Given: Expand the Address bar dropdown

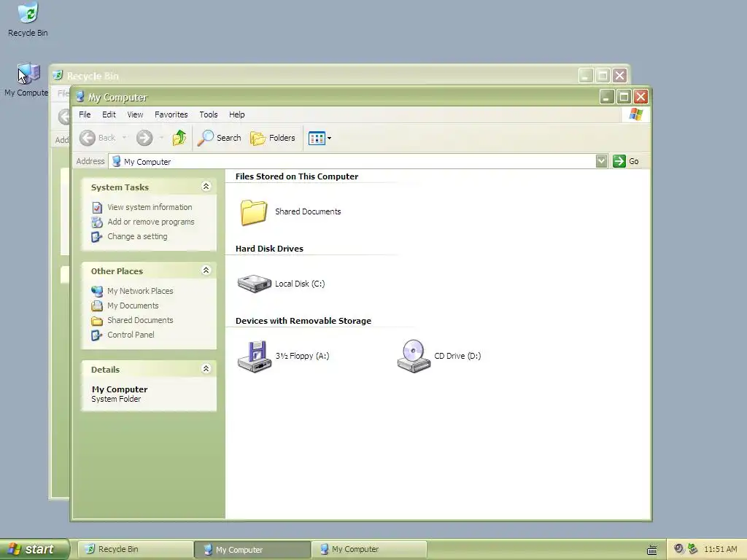Looking at the screenshot, I should point(601,161).
